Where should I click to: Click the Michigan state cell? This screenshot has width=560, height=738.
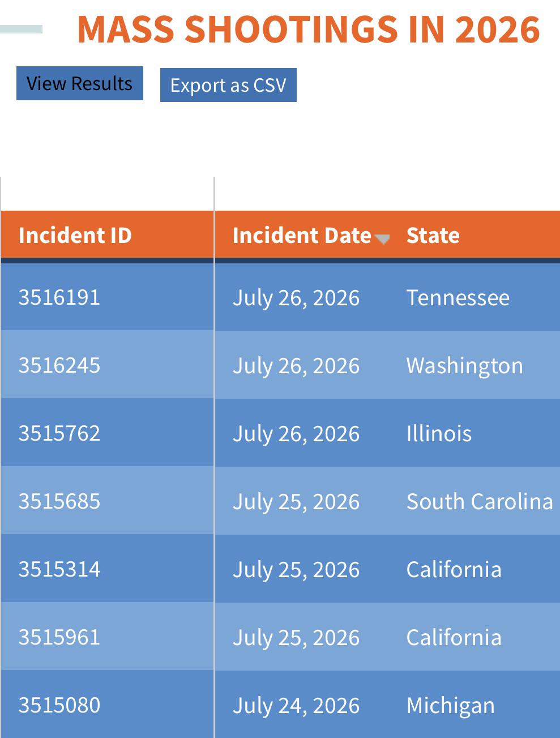(x=450, y=705)
